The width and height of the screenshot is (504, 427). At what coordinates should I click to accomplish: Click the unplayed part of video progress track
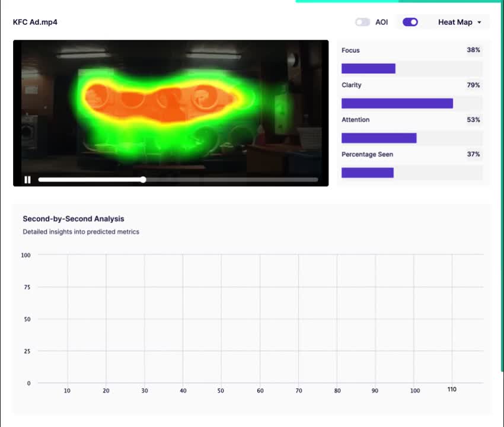pos(232,180)
